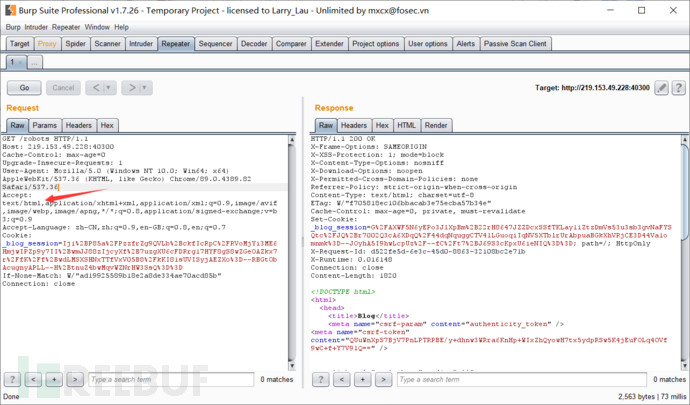Screen dimensions: 690x405
Task: Open the Decoder tab
Action: tap(254, 44)
